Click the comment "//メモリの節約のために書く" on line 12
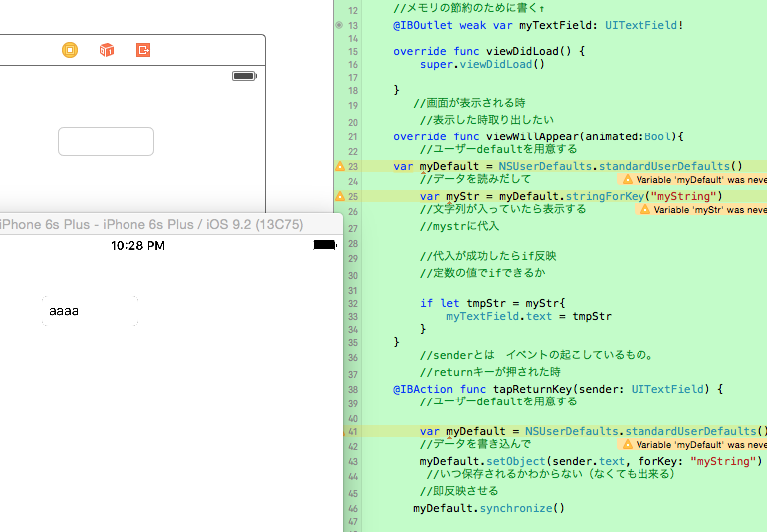 coord(468,8)
